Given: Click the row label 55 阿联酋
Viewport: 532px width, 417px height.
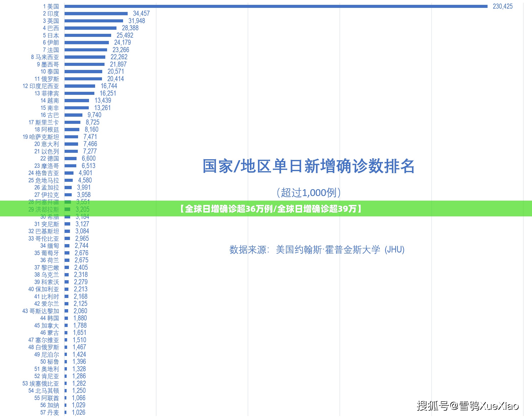Looking at the screenshot, I should (x=47, y=398).
